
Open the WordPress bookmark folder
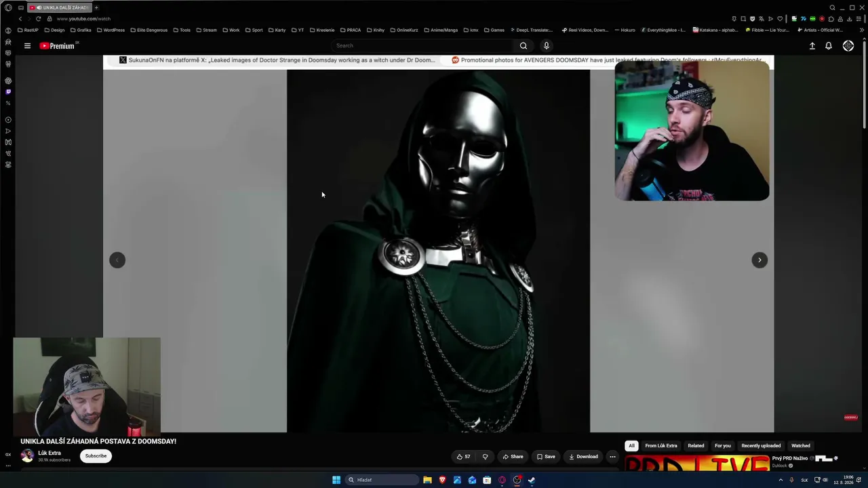tap(111, 30)
